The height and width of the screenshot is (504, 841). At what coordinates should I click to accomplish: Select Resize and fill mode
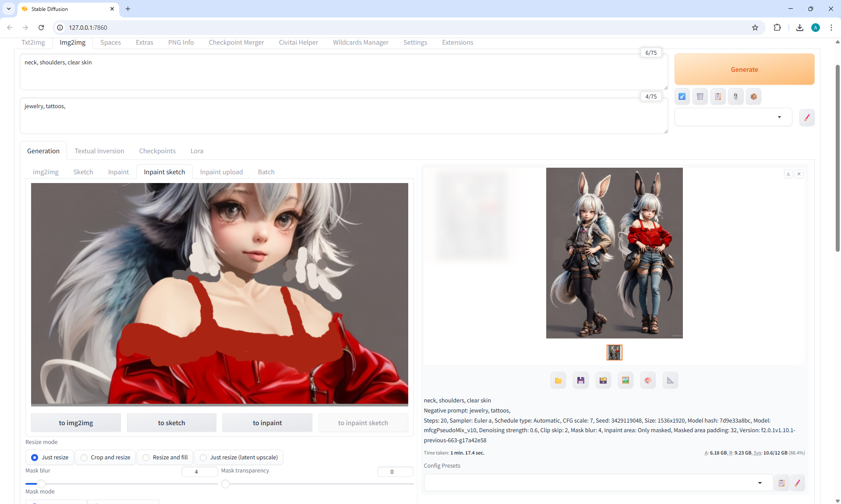(165, 457)
